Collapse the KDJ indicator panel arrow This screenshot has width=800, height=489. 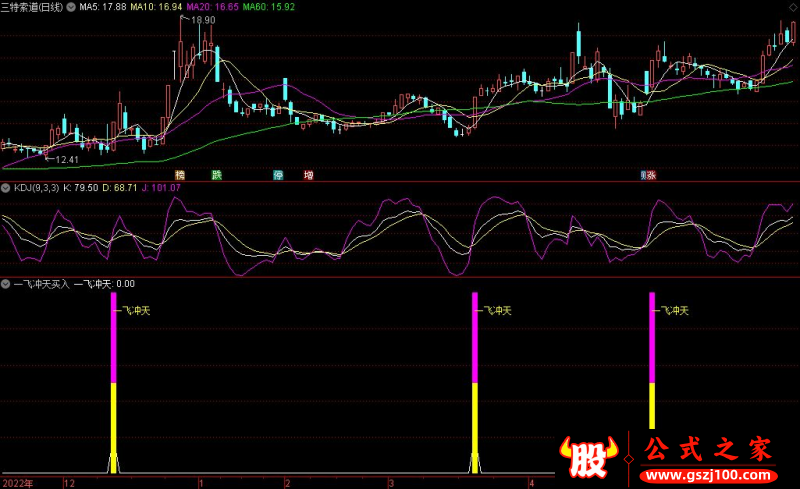pos(6,187)
